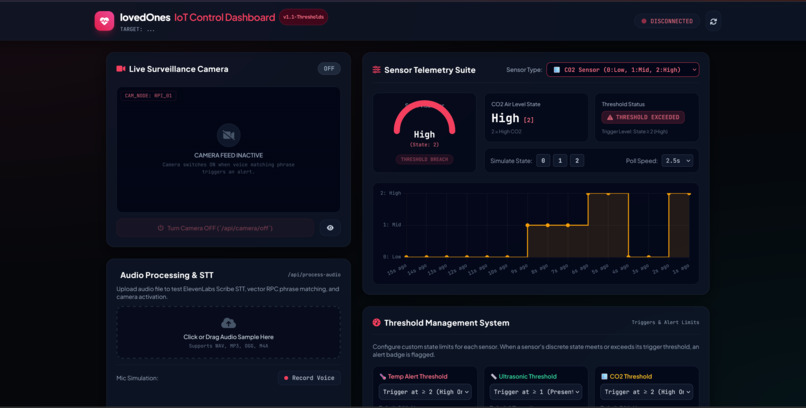Expand the Ultrasonic Threshold trigger dropdown

point(536,392)
